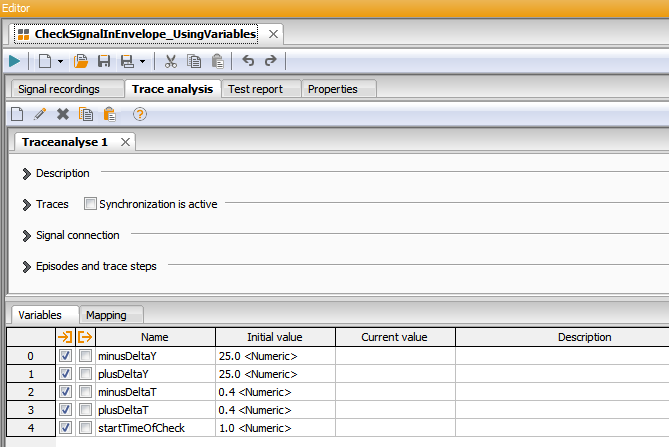Close the CheckSignalInEnvelope_UsingVariables tab
The width and height of the screenshot is (669, 447).
click(273, 34)
